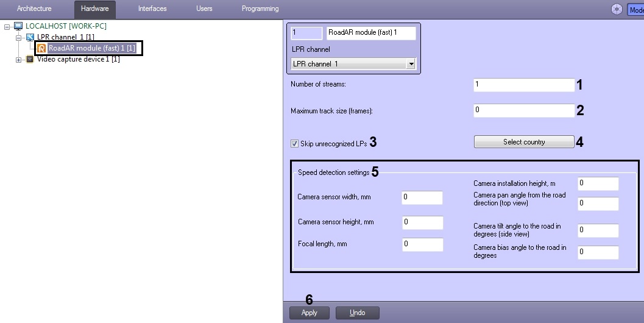Viewport: 644px width, 323px height.
Task: Click the Camera installation height field
Action: pyautogui.click(x=598, y=183)
